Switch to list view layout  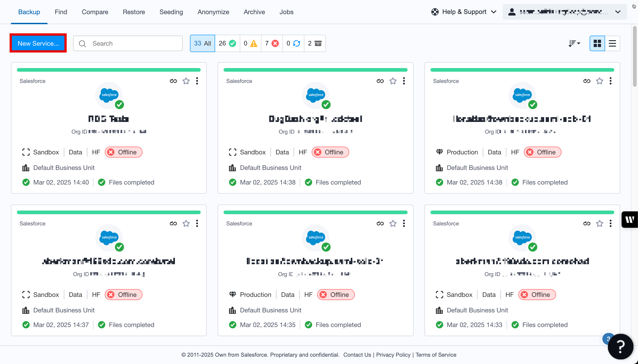612,43
